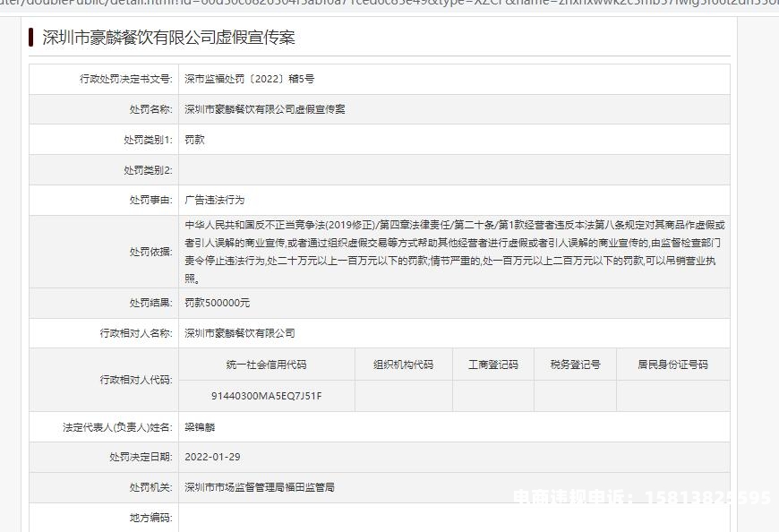Click the 统一社会信用代码 column header
The image size is (779, 532).
pyautogui.click(x=266, y=365)
